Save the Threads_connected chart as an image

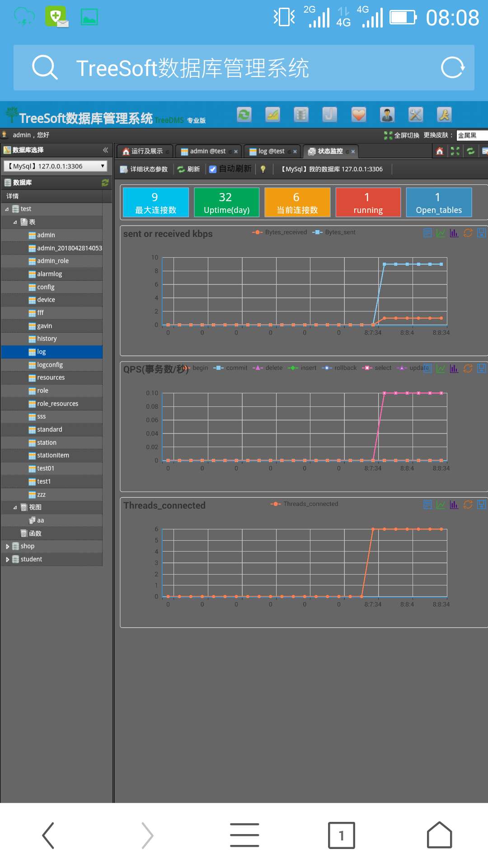click(x=482, y=505)
